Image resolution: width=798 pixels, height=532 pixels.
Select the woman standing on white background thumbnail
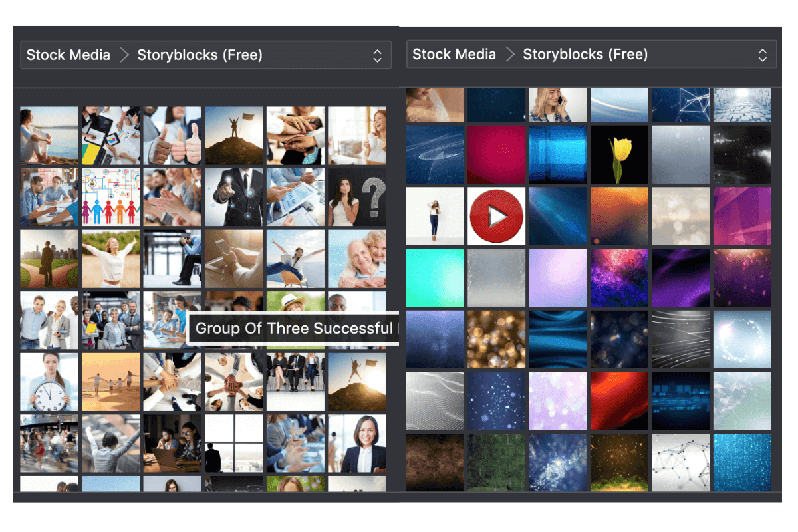(x=435, y=216)
